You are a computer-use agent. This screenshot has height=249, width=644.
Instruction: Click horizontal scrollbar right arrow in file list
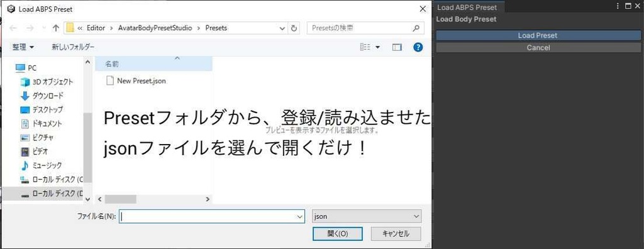tap(208, 199)
